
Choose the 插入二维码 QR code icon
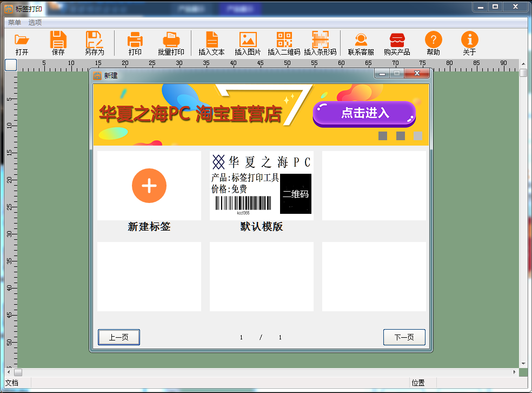coord(284,40)
